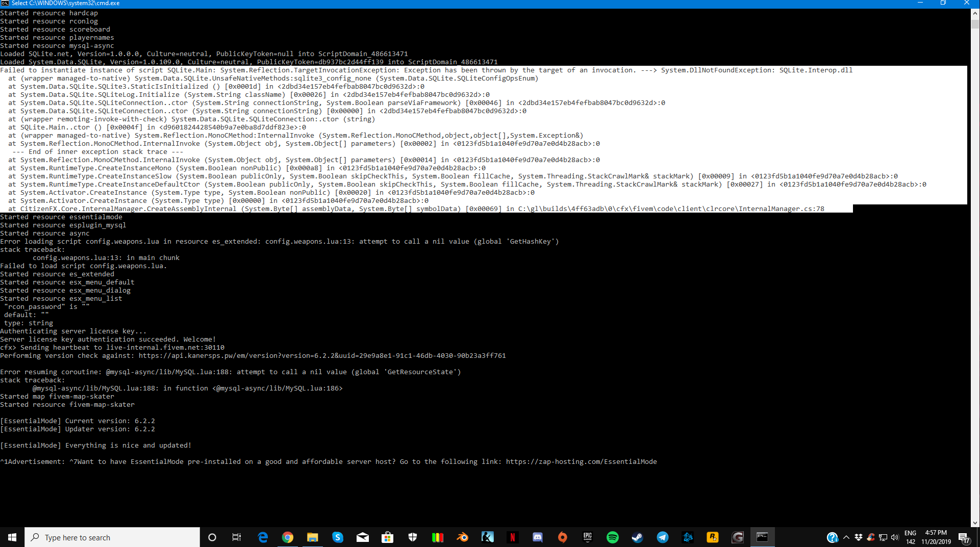Click the scroll down arrow of console
The image size is (980, 547).
tap(975, 523)
